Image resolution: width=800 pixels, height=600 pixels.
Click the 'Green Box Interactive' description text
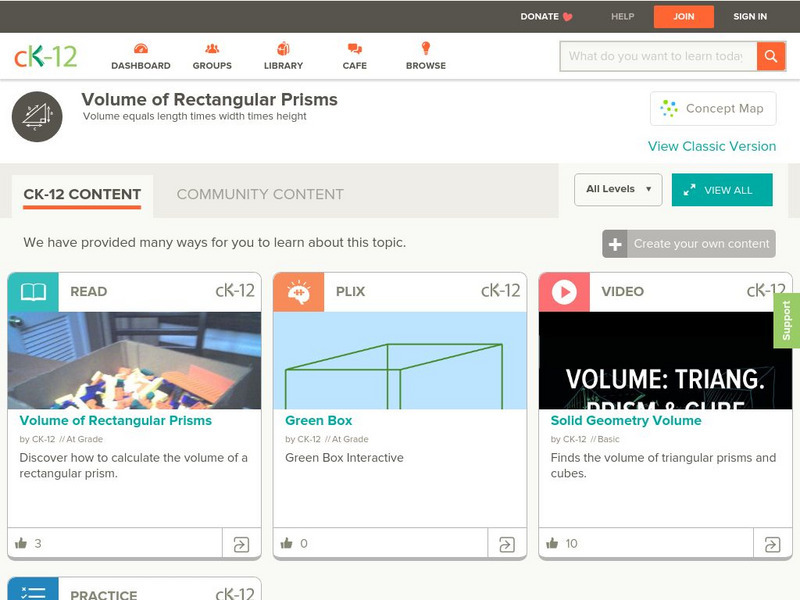[x=344, y=458]
